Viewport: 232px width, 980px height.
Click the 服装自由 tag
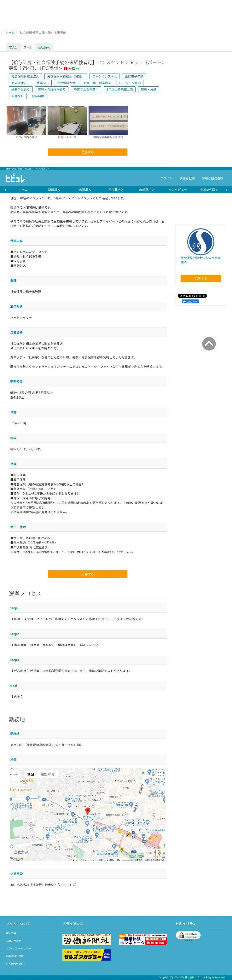(38, 96)
